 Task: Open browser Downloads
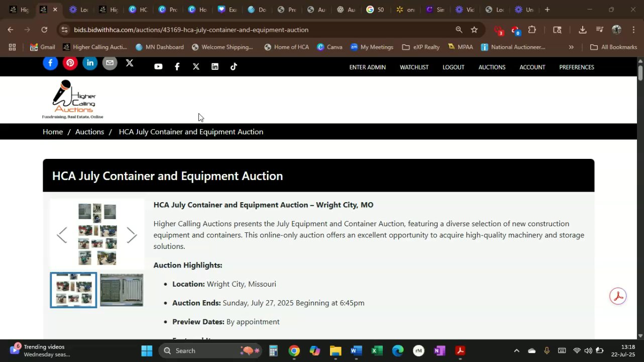point(582,30)
